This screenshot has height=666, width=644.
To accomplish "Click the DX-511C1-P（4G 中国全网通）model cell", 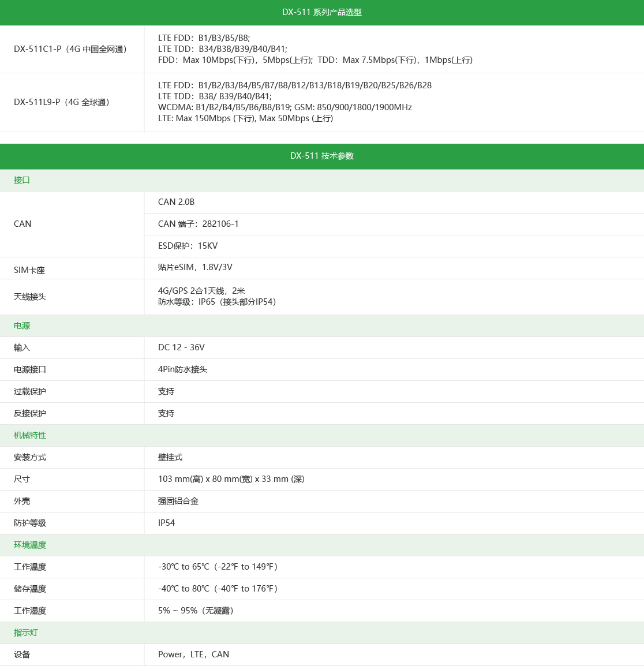I will [x=70, y=49].
